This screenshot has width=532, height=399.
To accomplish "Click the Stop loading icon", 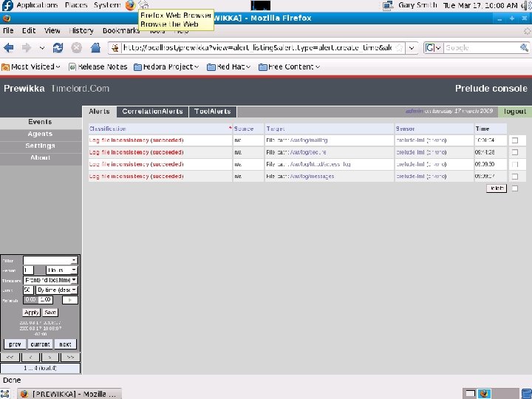I will click(77, 48).
